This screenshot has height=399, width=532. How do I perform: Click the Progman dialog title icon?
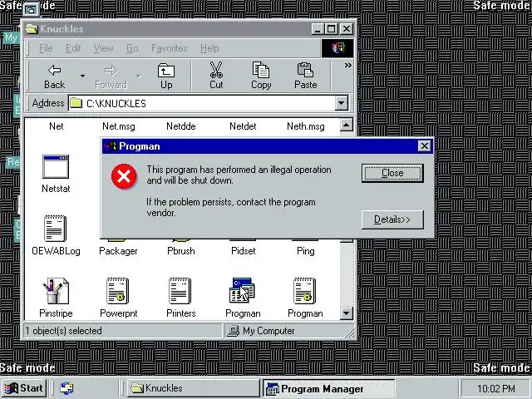pos(111,146)
